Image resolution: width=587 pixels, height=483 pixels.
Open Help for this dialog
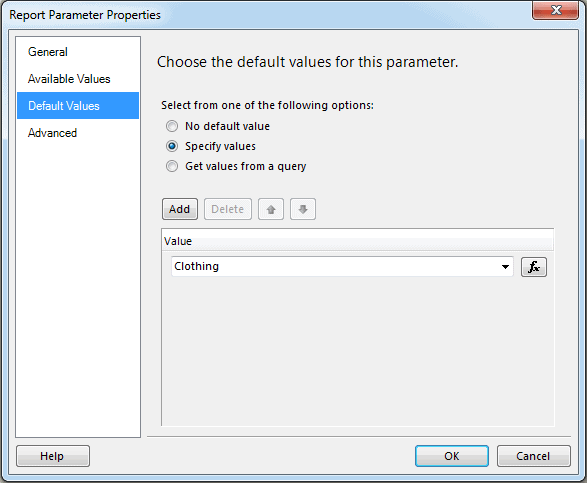tap(53, 456)
